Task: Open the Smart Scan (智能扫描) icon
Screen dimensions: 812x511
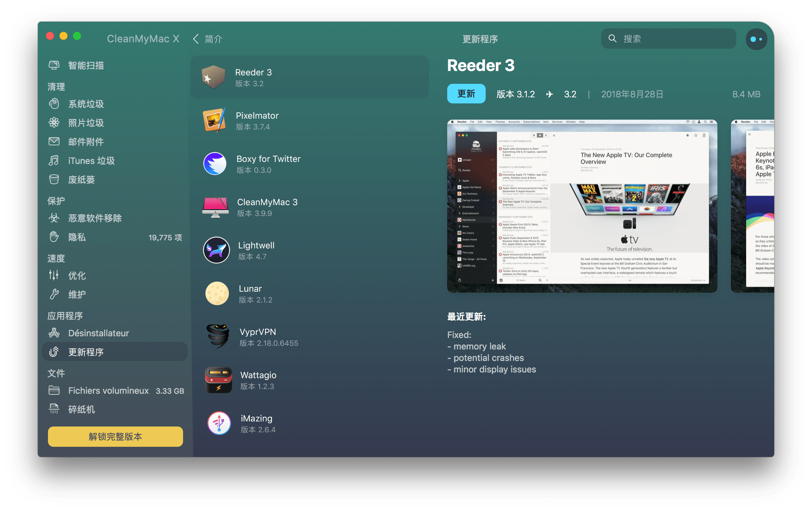Action: tap(54, 65)
